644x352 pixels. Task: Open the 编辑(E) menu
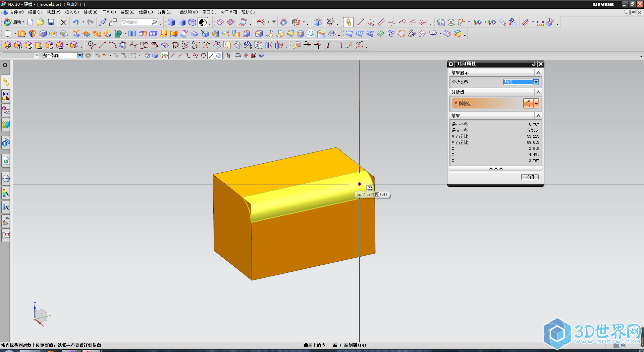coord(35,12)
